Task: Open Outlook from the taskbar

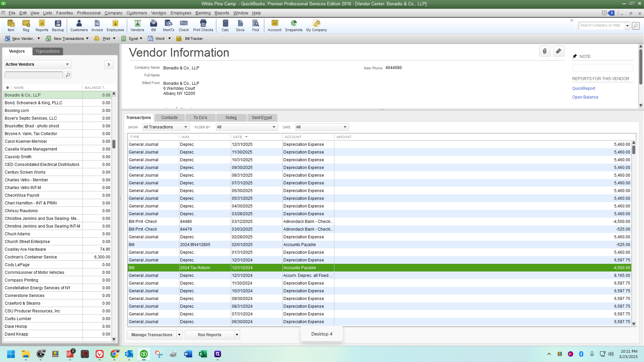Action: pos(129,354)
